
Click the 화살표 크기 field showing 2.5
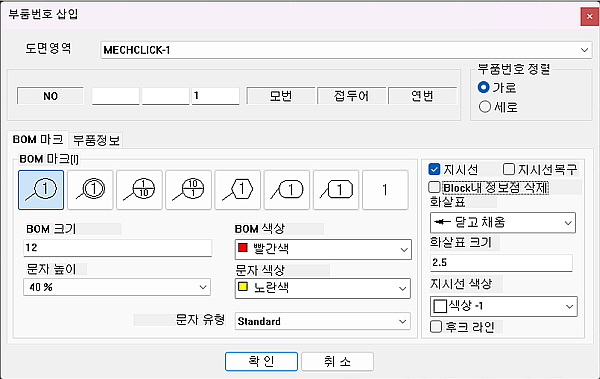point(501,263)
